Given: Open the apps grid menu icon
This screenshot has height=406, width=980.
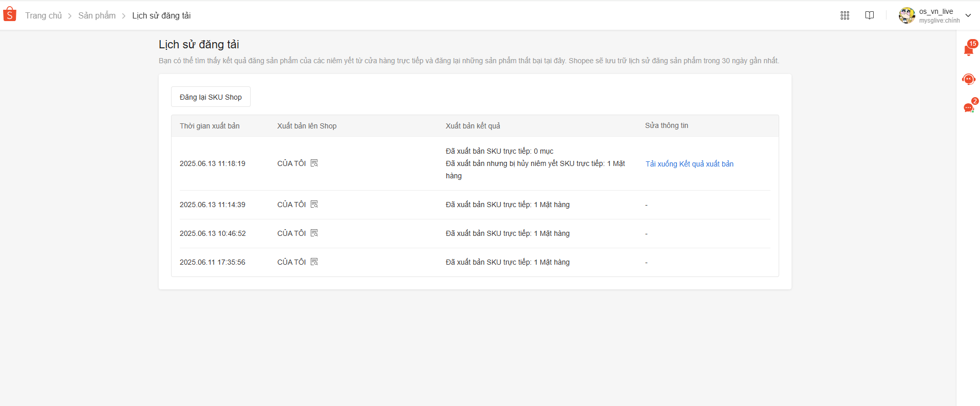Looking at the screenshot, I should (x=845, y=15).
